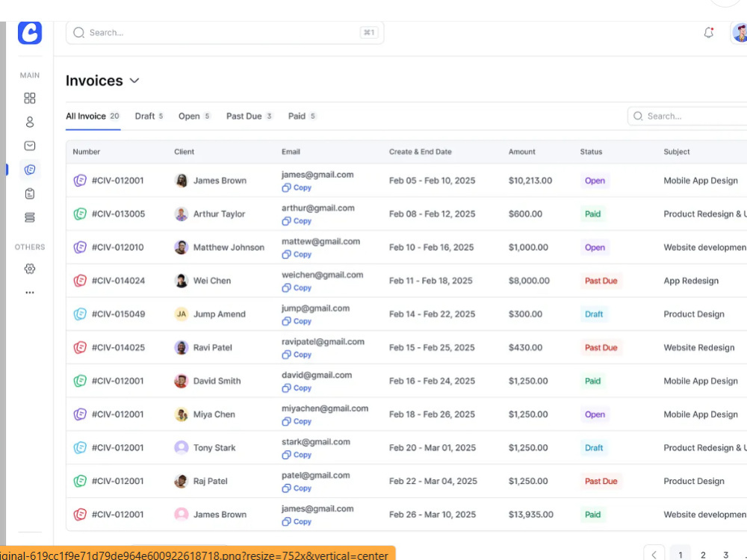The width and height of the screenshot is (747, 560).
Task: Click the three-dots more icon in sidebar
Action: point(30,293)
